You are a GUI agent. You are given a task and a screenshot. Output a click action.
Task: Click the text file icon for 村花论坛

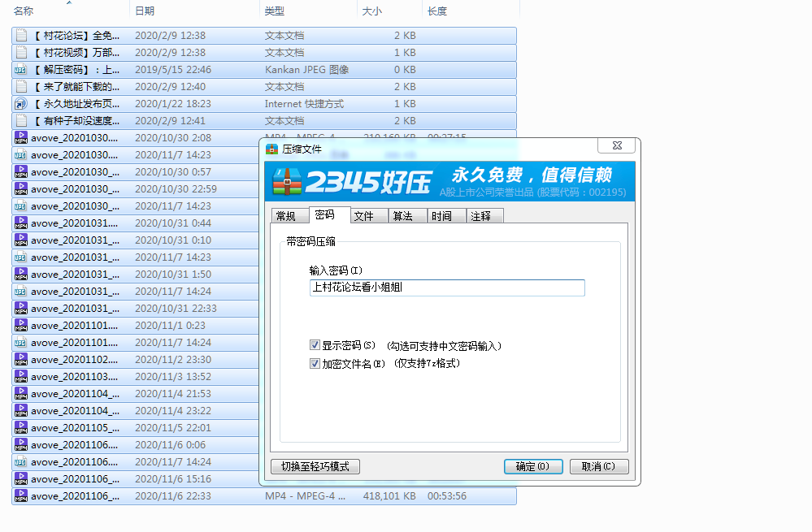click(21, 36)
